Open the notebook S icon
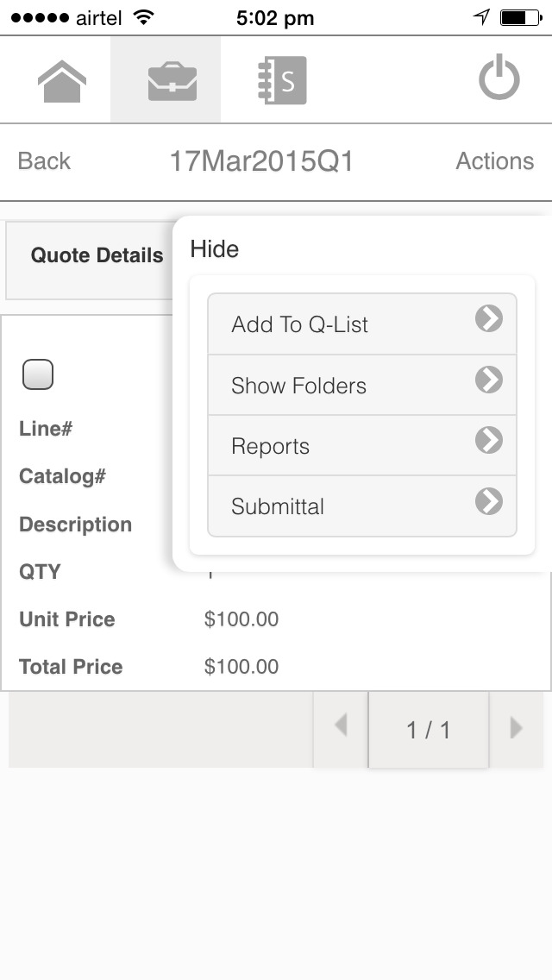This screenshot has height=980, width=552. tap(282, 80)
